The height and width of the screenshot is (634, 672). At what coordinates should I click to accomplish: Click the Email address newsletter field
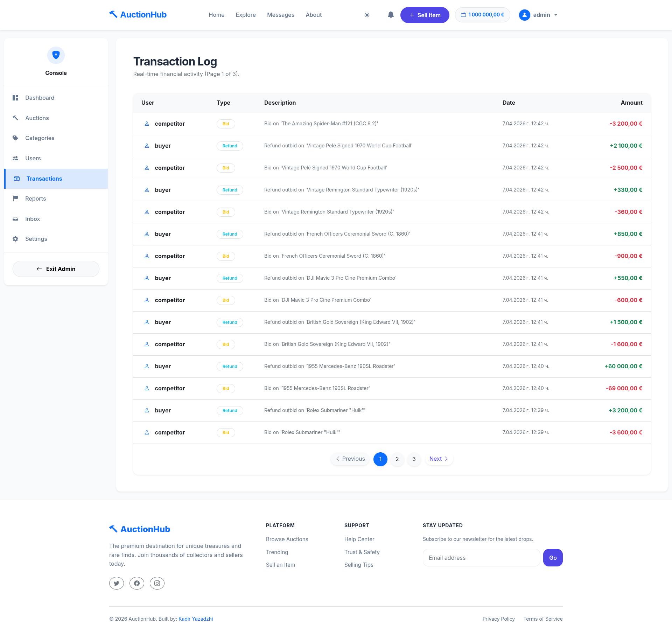[482, 558]
